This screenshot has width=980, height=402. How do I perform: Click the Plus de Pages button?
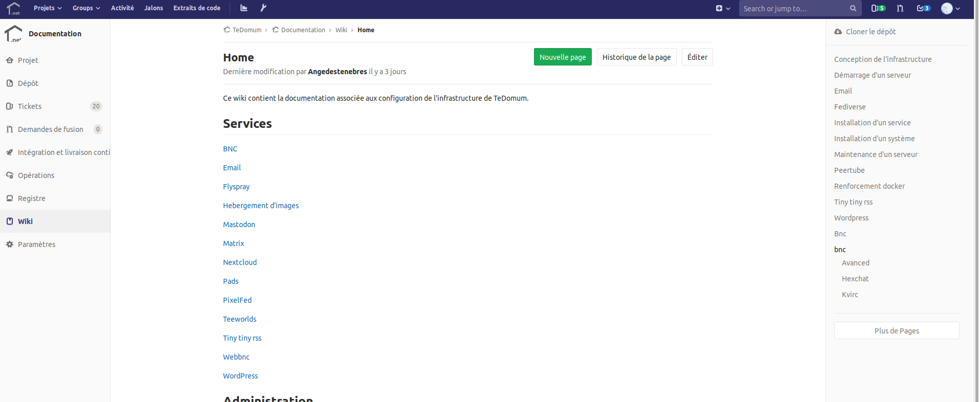click(896, 331)
